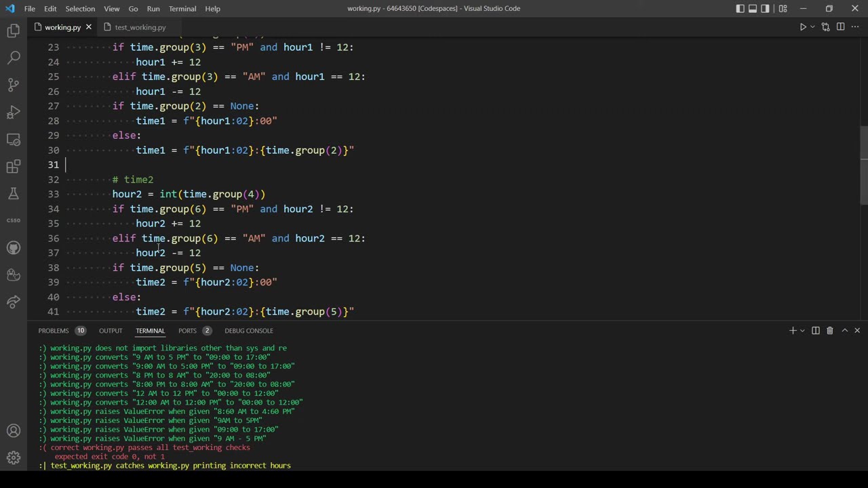868x488 pixels.
Task: Place cursor on line 33 hour2 assignment
Action: (x=189, y=195)
